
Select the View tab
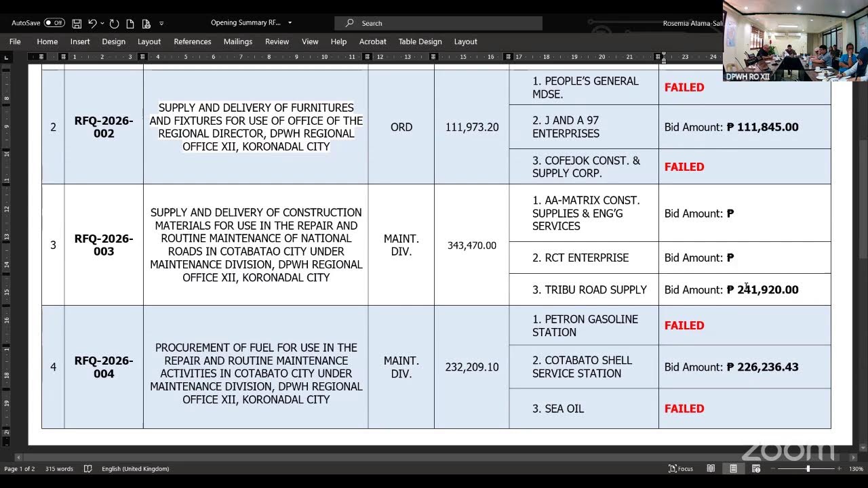[310, 41]
